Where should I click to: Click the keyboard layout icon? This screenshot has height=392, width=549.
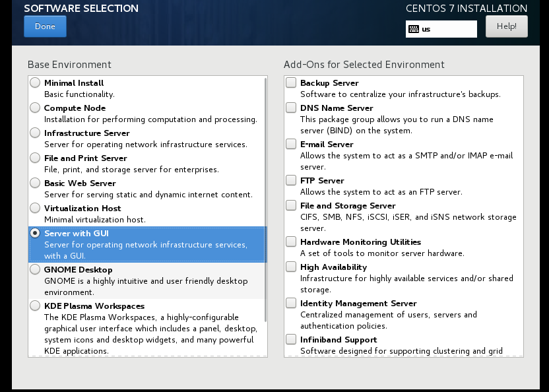[414, 29]
